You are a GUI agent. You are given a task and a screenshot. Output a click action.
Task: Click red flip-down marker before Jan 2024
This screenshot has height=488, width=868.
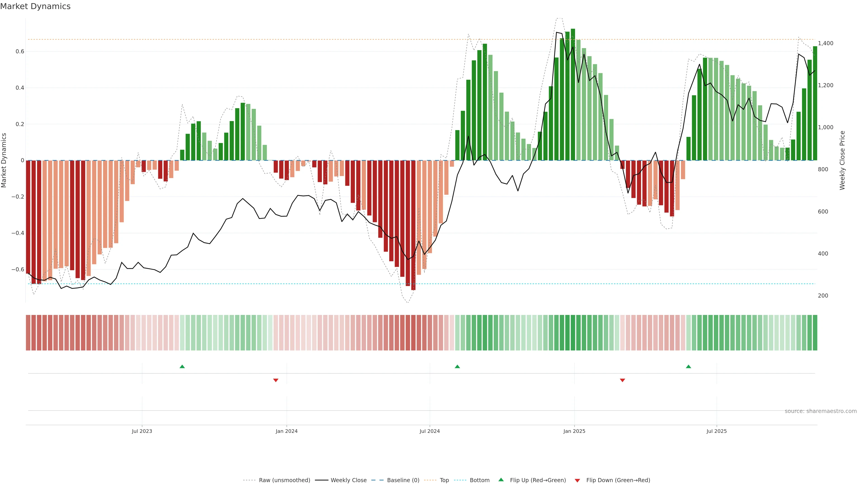(276, 380)
